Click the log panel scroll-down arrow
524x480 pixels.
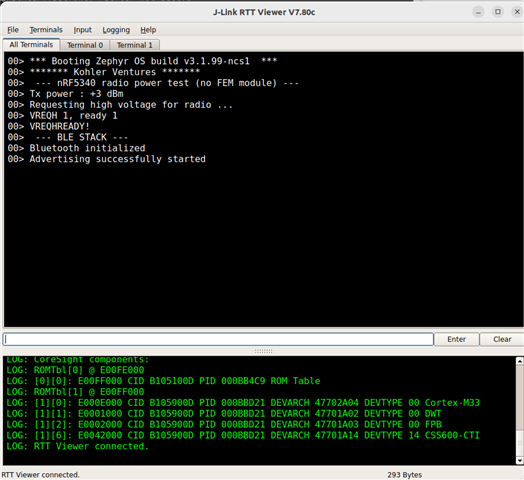pos(520,461)
